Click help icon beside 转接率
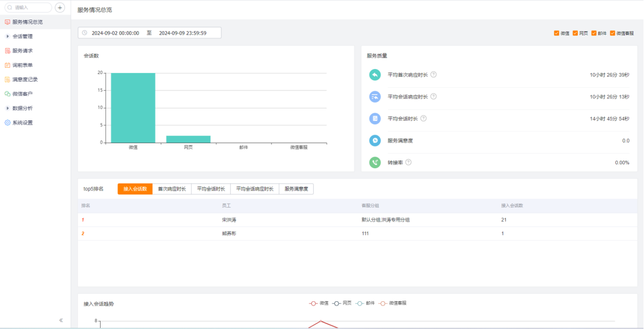The width and height of the screenshot is (644, 329). coord(408,162)
